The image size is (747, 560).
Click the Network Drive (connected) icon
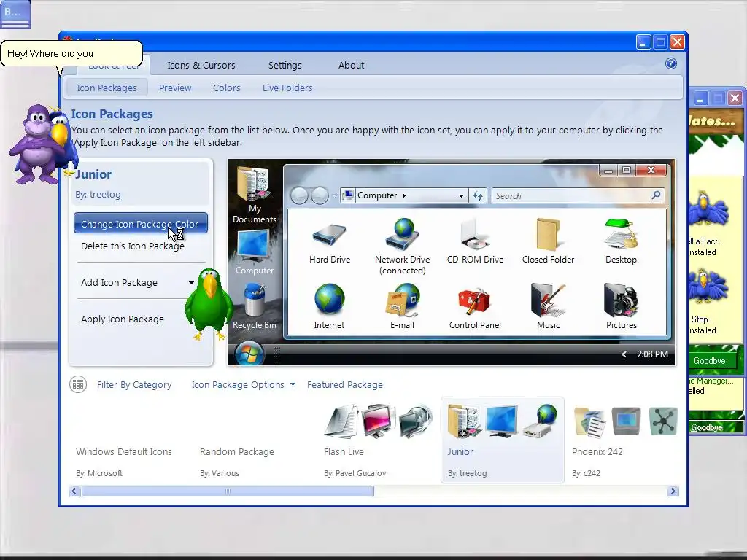(x=403, y=234)
